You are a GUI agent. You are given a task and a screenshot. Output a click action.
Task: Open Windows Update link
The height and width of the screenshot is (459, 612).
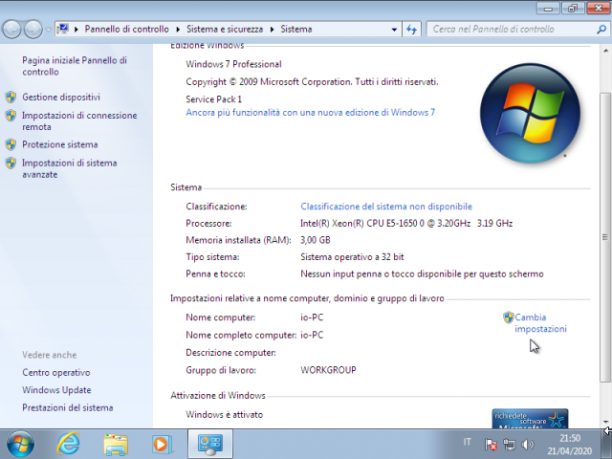click(x=57, y=390)
